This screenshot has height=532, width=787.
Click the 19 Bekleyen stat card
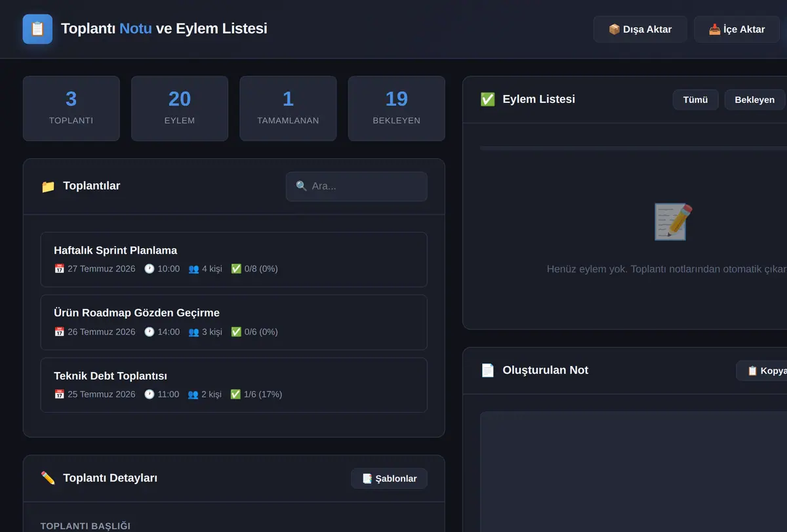pyautogui.click(x=397, y=108)
